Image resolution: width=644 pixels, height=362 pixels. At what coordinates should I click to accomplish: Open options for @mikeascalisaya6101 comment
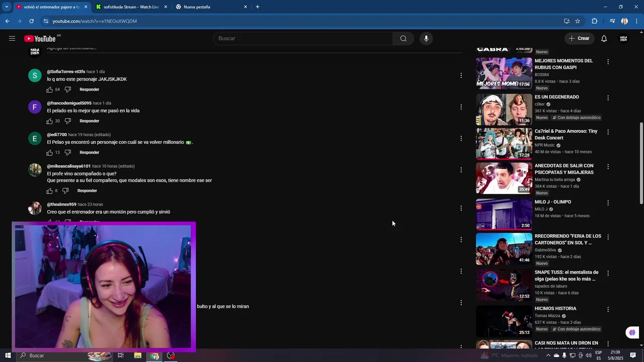pos(461,170)
